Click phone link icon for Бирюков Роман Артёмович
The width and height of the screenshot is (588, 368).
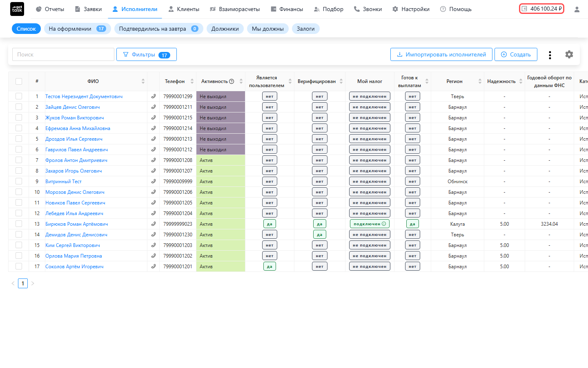(154, 224)
